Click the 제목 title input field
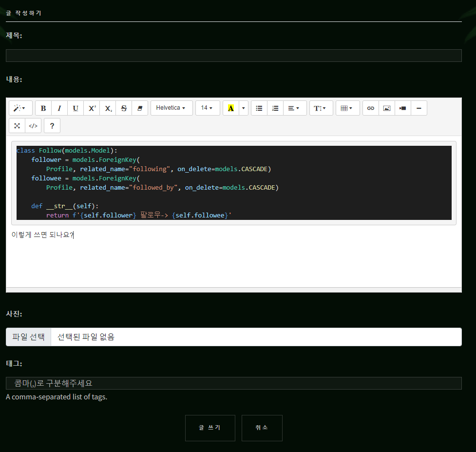This screenshot has width=476, height=452. click(x=234, y=56)
